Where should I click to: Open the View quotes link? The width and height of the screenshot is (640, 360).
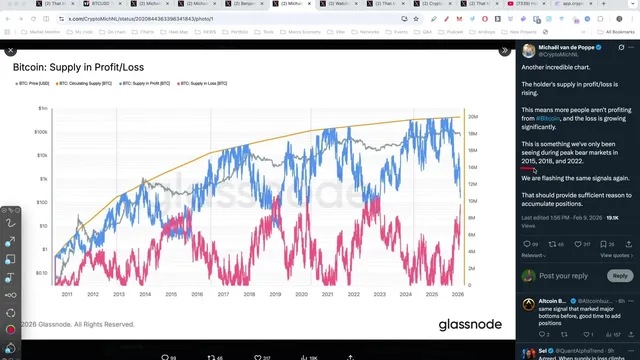pos(616,256)
